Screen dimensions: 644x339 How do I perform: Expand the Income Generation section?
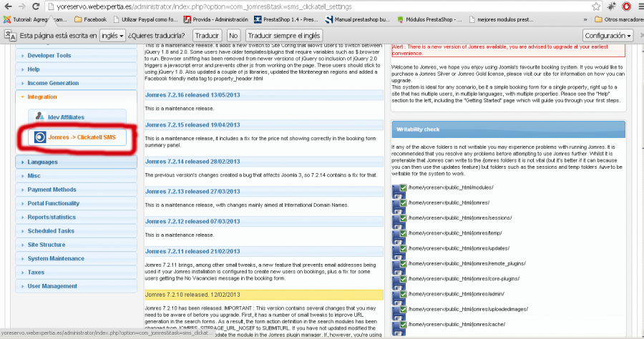click(76, 83)
